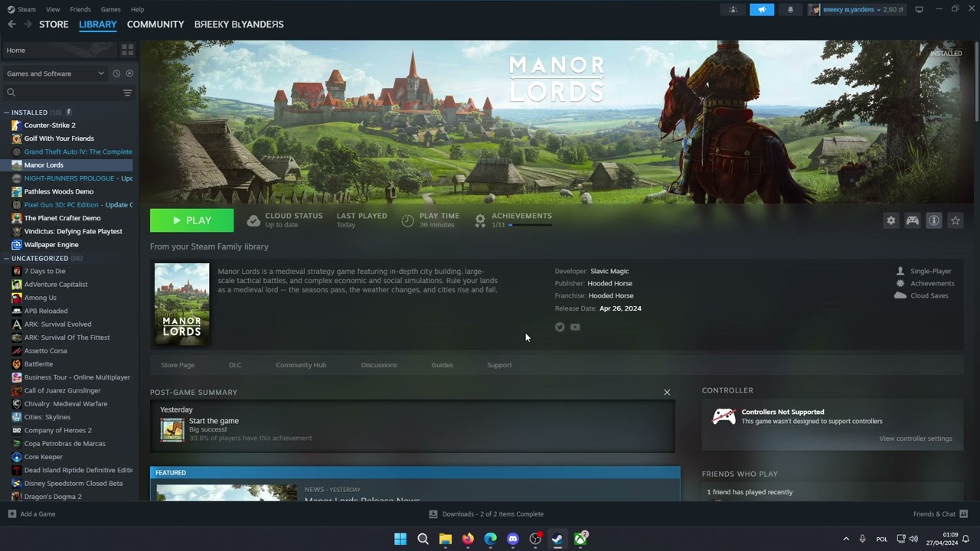The height and width of the screenshot is (551, 980).
Task: Open the Games menu
Action: [111, 9]
